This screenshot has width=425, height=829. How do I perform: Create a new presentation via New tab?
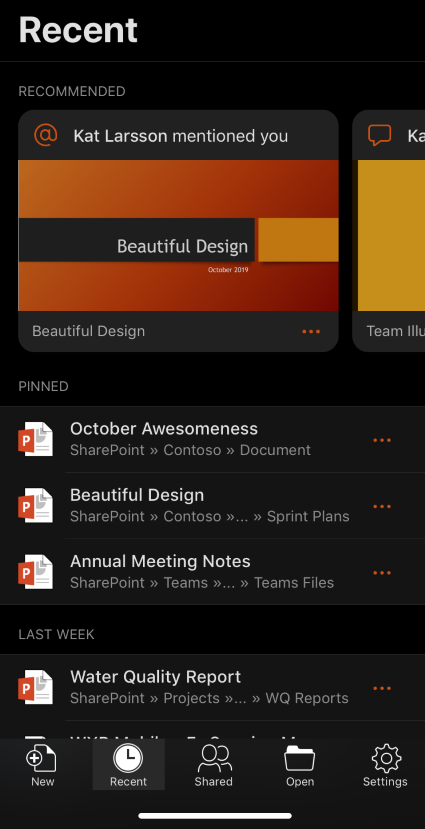(x=42, y=765)
